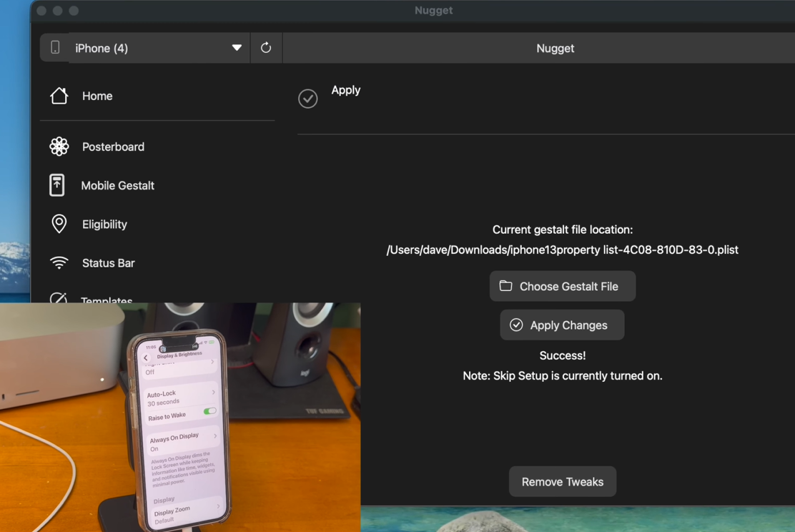Click the Success! status message

(562, 355)
